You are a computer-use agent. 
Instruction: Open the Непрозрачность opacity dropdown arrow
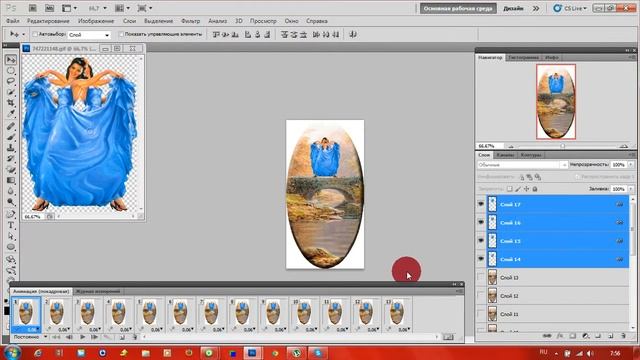[631, 165]
